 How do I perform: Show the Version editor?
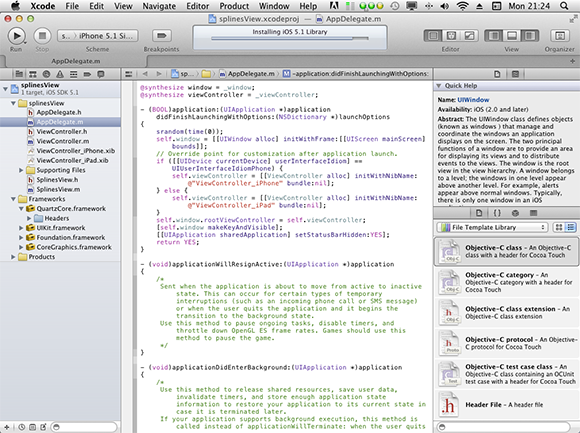pos(469,36)
